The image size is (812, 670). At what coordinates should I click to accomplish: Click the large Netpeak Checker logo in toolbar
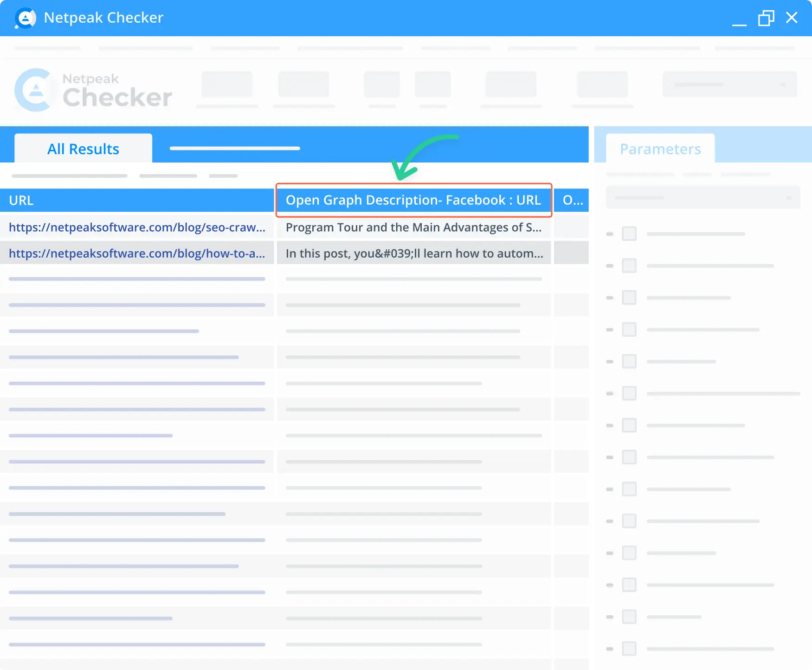pyautogui.click(x=93, y=90)
